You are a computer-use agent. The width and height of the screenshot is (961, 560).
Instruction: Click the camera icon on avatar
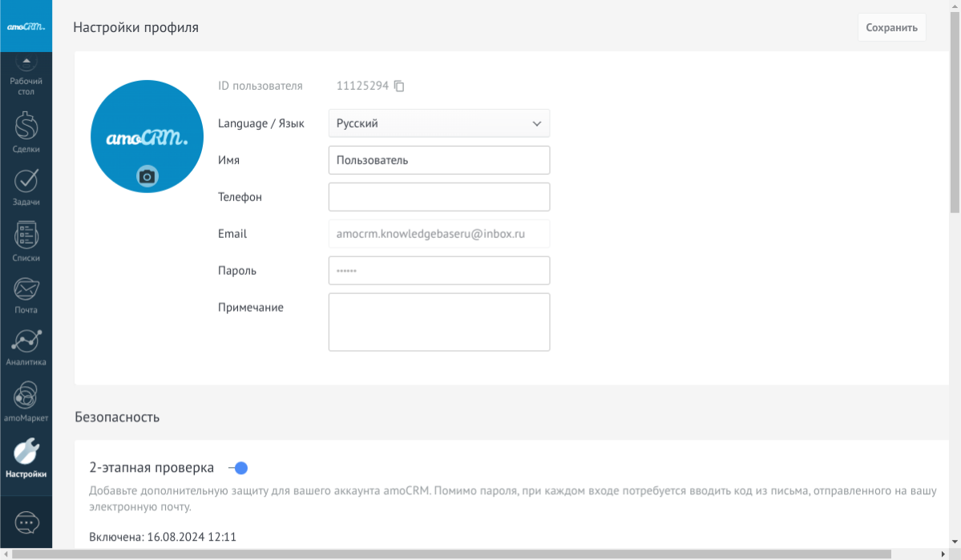tap(147, 176)
